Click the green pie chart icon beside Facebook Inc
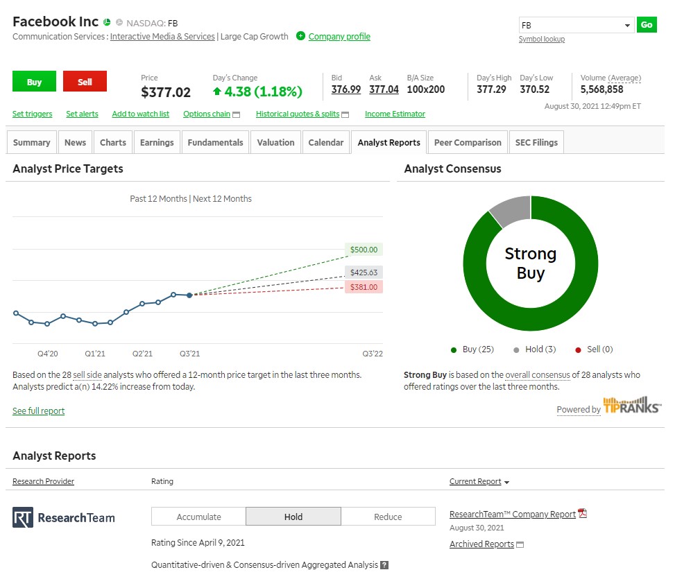This screenshot has height=588, width=700. tap(107, 22)
